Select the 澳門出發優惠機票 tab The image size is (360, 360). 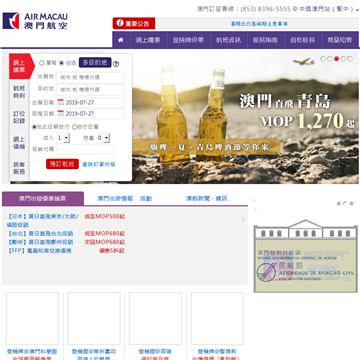(x=43, y=199)
